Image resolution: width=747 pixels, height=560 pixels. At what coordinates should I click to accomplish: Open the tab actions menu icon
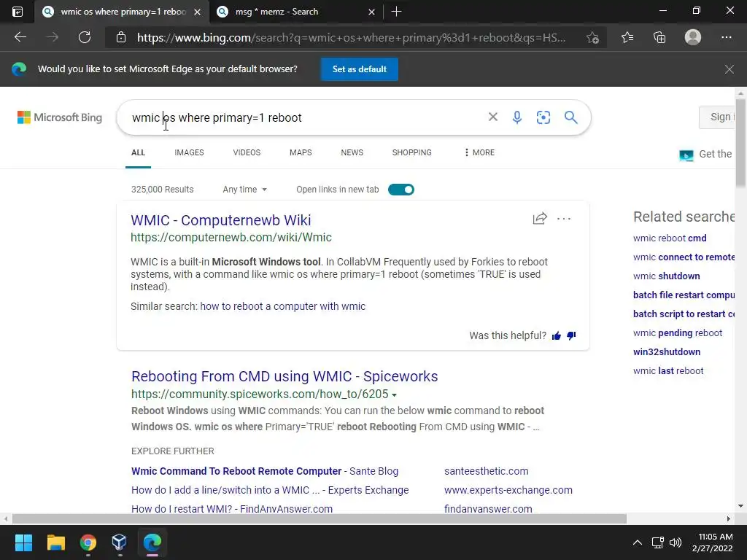[18, 12]
